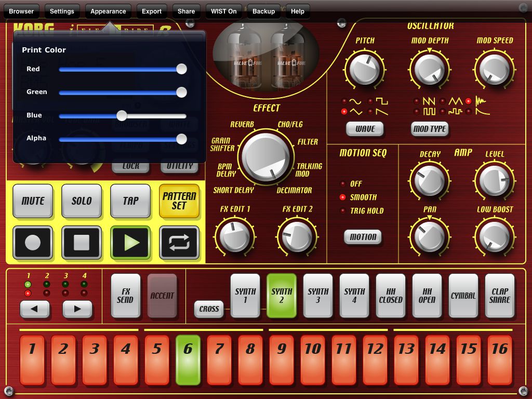Select the envelope decay mod type LED
Viewport: 532px width, 399px height.
(469, 111)
